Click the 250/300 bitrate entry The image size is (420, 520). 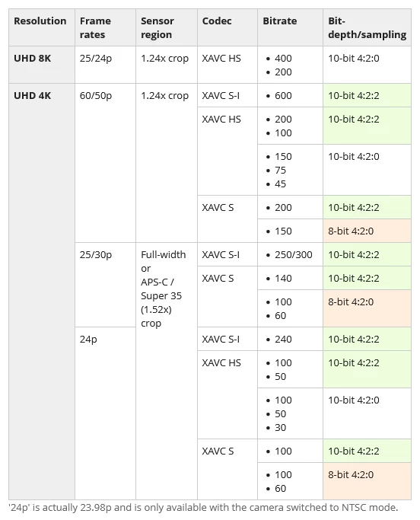pos(294,255)
